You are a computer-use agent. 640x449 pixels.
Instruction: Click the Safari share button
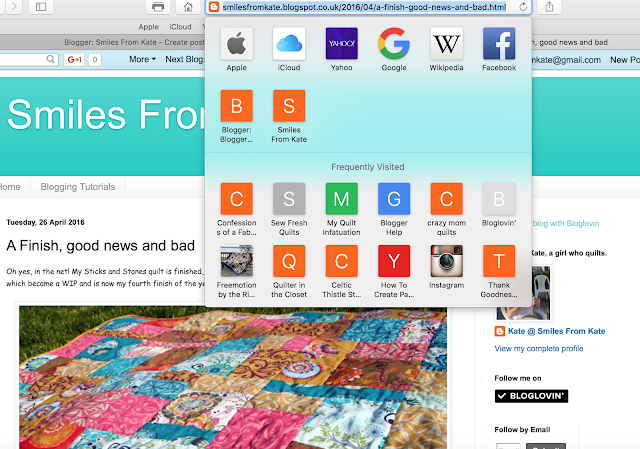(549, 7)
